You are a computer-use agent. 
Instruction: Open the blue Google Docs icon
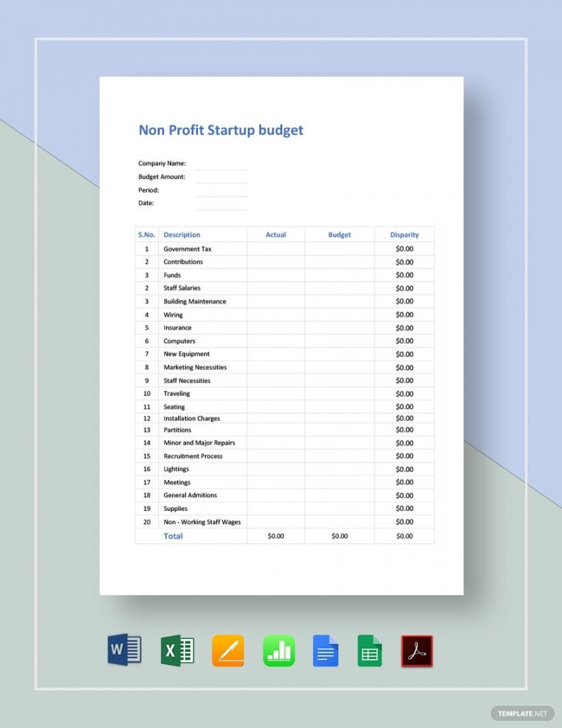[326, 650]
